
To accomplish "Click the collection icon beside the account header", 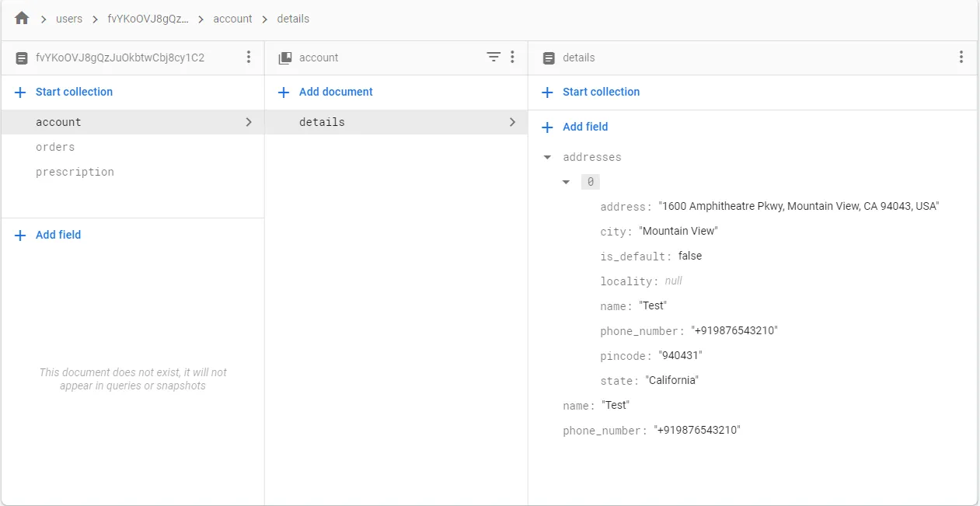I will 285,58.
